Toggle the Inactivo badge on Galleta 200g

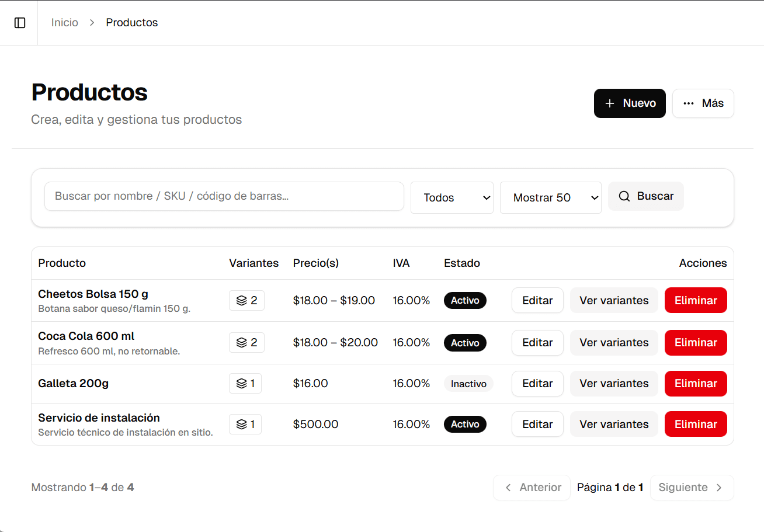[468, 384]
